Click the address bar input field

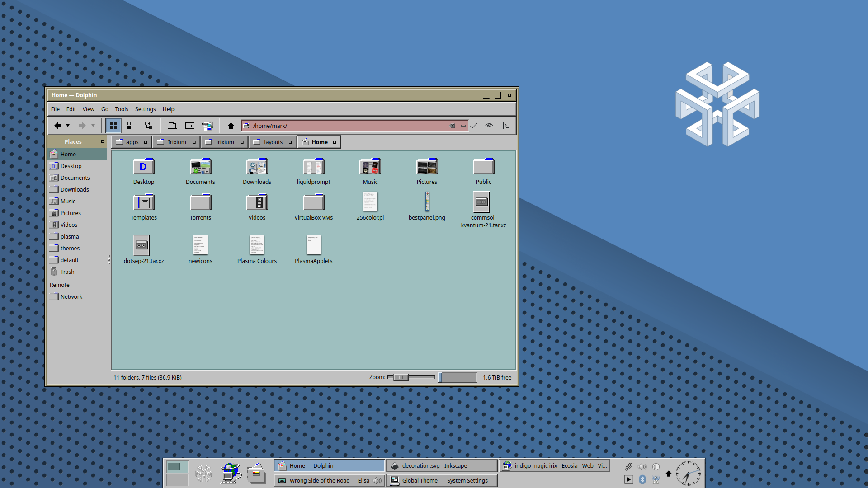pyautogui.click(x=351, y=125)
